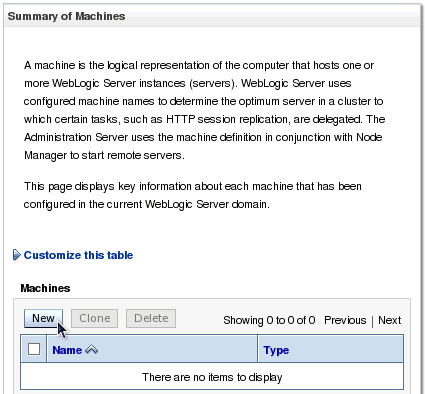Open the Customize this table link
The image size is (425, 394).
tap(78, 255)
